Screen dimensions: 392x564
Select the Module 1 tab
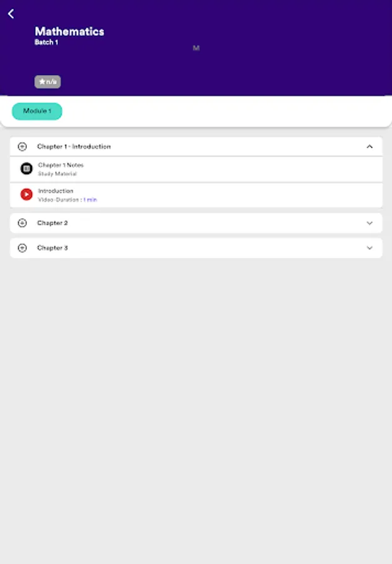click(37, 111)
